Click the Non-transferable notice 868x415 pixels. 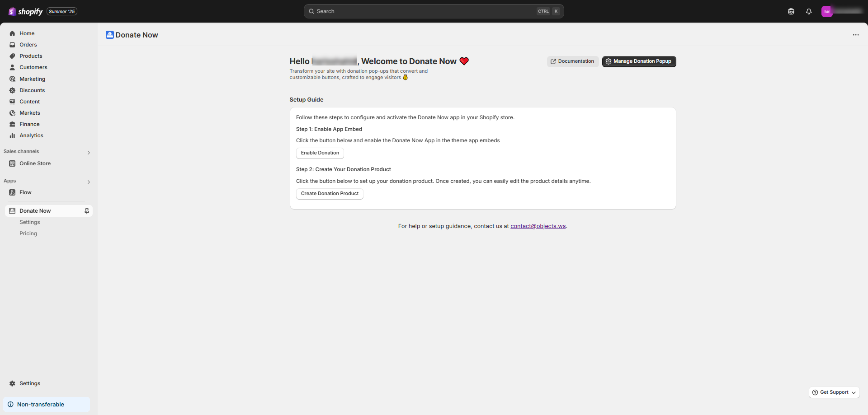coord(47,405)
